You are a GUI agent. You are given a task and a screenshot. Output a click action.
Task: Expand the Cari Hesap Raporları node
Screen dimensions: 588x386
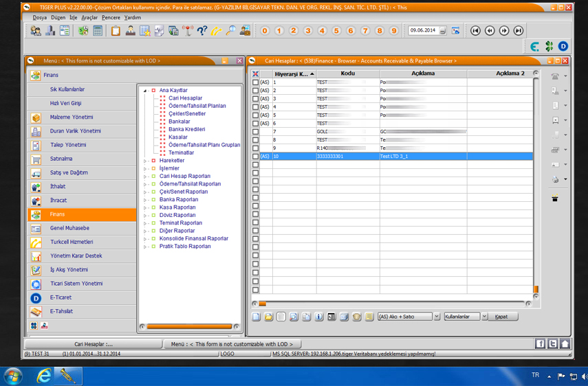[x=144, y=177]
